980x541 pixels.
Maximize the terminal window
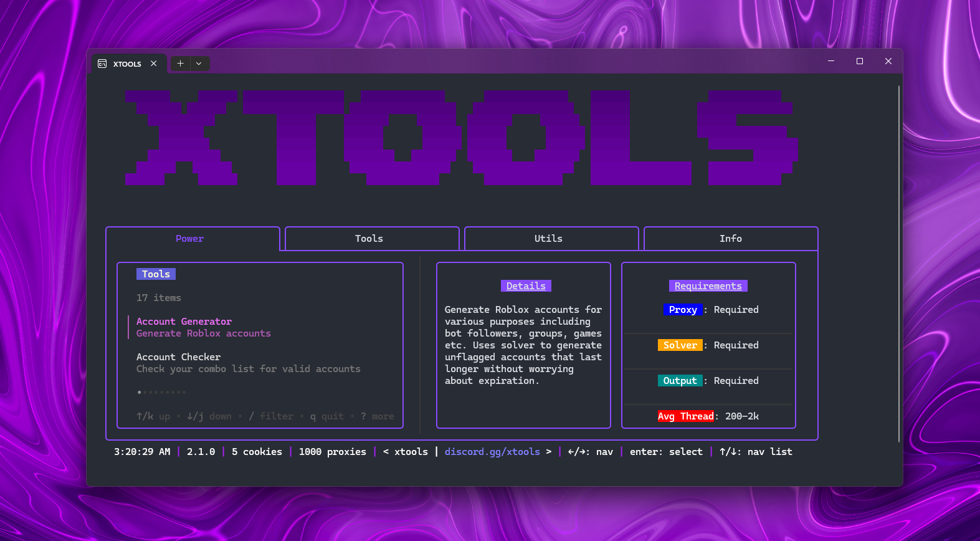coord(860,61)
